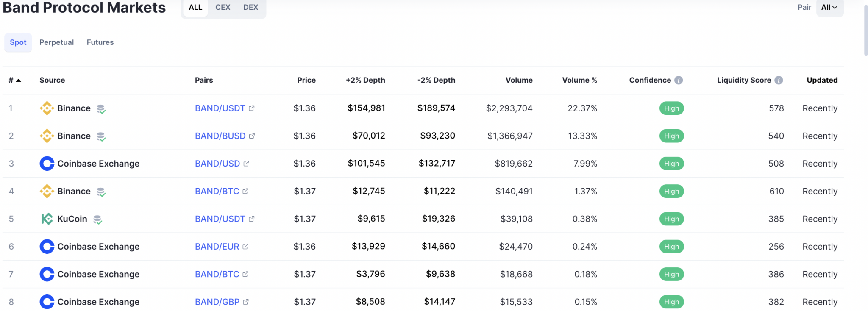Sort table by Volume column header

tap(519, 80)
